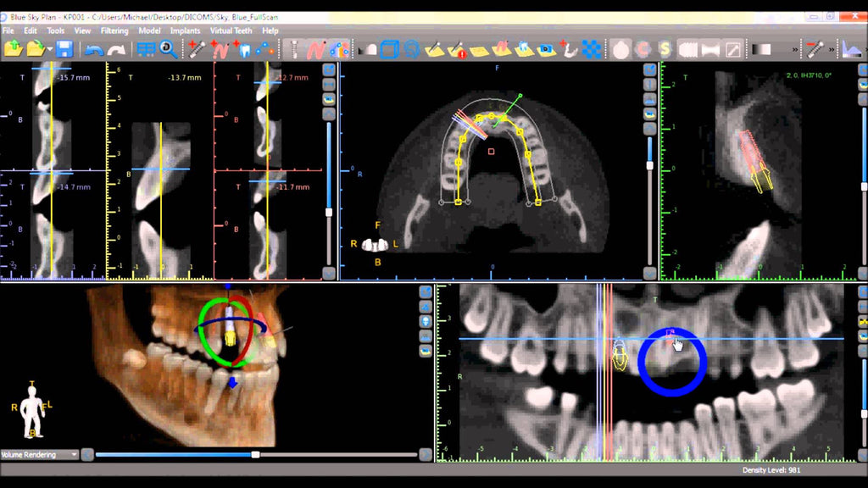Click the Filtering menu
The width and height of the screenshot is (868, 488).
[114, 30]
